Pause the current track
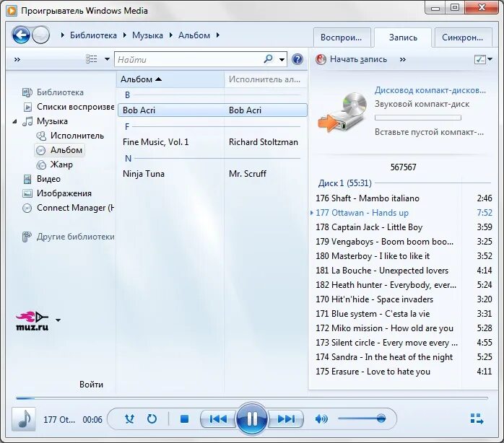Image resolution: width=504 pixels, height=443 pixels. (x=252, y=418)
